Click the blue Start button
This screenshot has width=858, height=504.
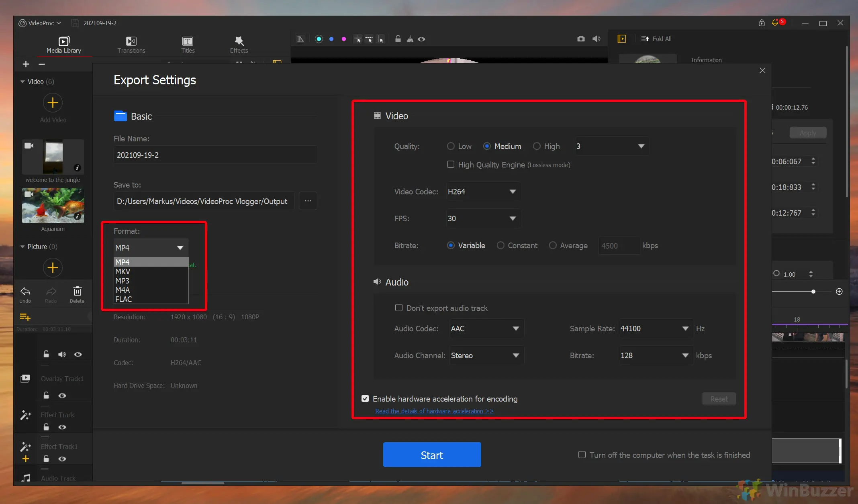432,455
